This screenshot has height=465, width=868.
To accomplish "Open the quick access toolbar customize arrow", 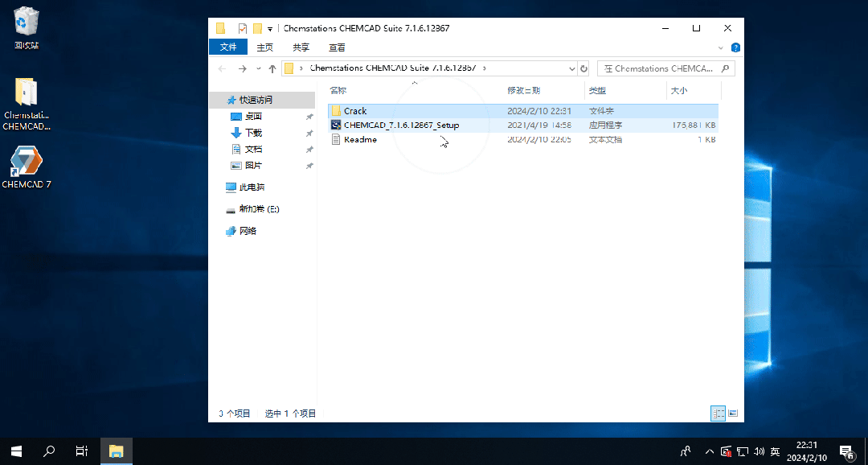I will (x=270, y=29).
